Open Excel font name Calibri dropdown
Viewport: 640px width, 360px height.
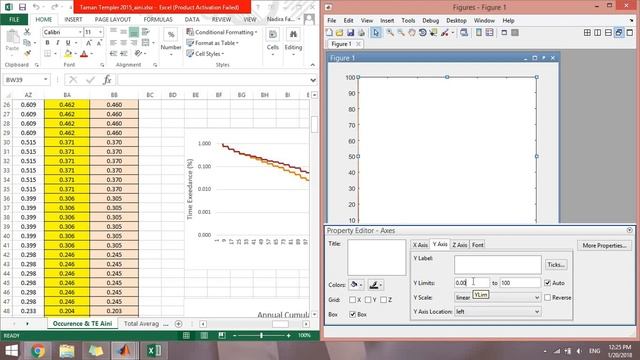[80, 32]
